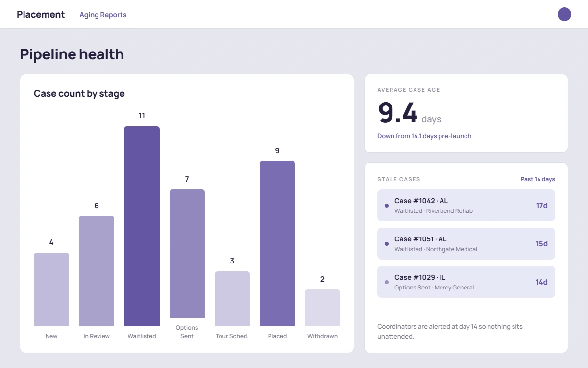588x368 pixels.
Task: Click the value 7 above Options Sent
Action: click(x=187, y=179)
